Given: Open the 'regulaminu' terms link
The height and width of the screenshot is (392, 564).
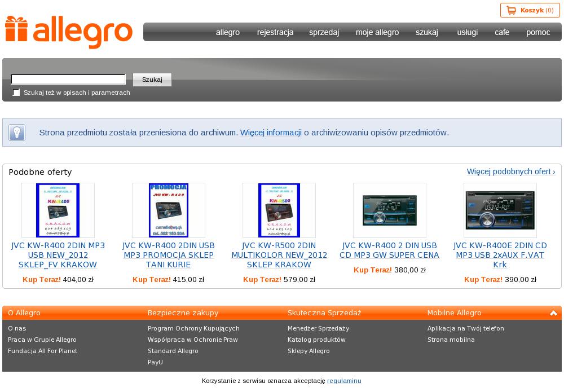Looking at the screenshot, I should tap(344, 381).
